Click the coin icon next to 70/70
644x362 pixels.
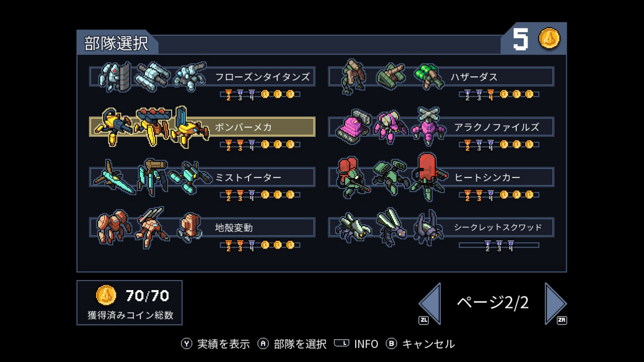[106, 294]
